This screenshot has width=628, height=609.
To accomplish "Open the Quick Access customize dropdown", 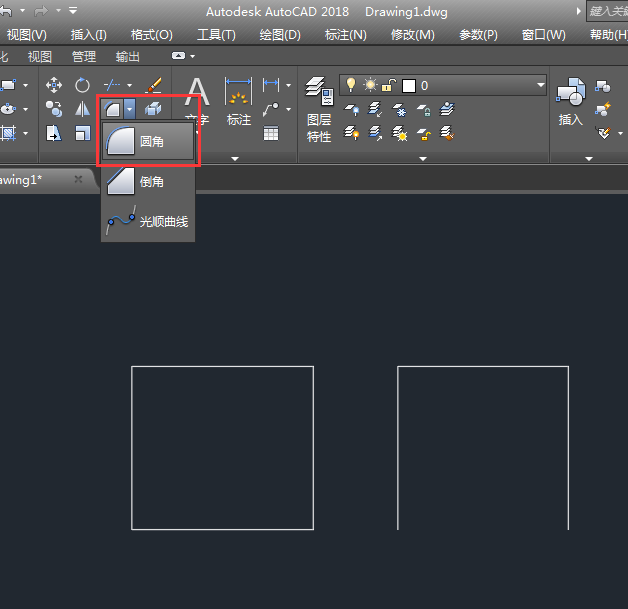I will pos(73,11).
